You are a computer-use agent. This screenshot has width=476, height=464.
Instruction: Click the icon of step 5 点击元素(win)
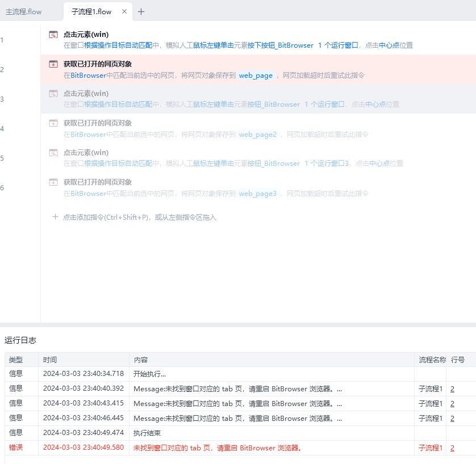(53, 153)
